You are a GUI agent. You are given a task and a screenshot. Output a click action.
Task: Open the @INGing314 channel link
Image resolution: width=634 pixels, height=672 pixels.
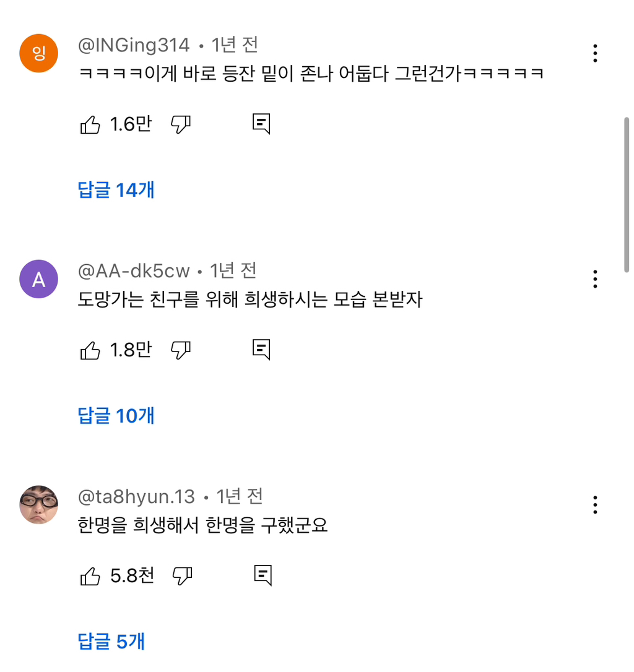(x=134, y=45)
